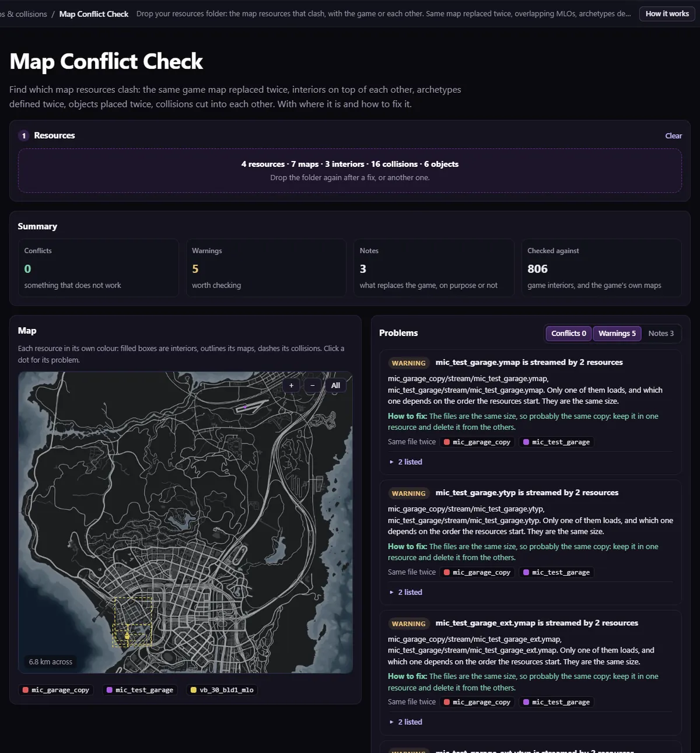Screen dimensions: 700x753
Task: Click the '6.8 km across' map scale label
Action: point(51,662)
